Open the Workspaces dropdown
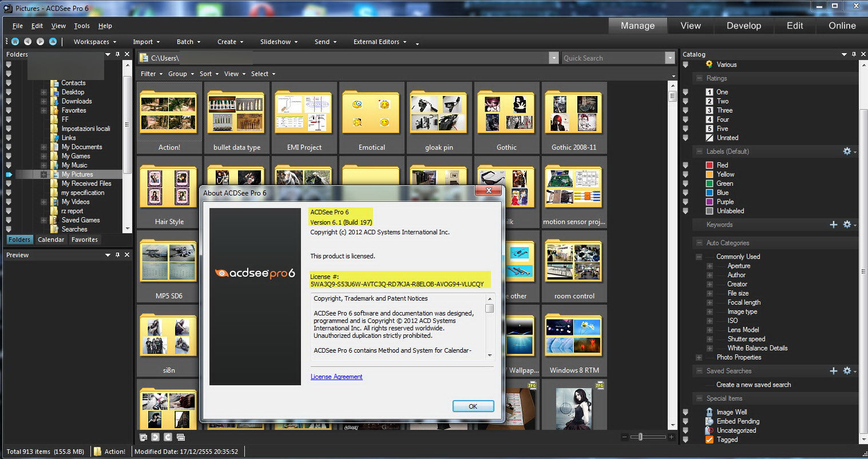Viewport: 868px width, 459px height. (x=95, y=42)
